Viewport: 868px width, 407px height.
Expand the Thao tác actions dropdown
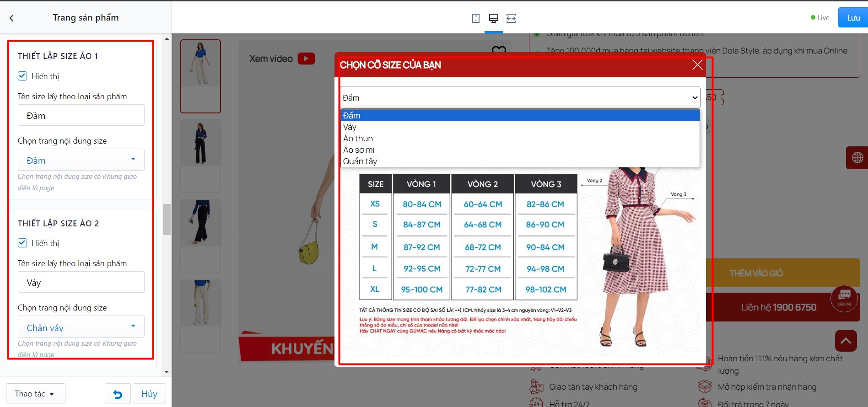[36, 394]
